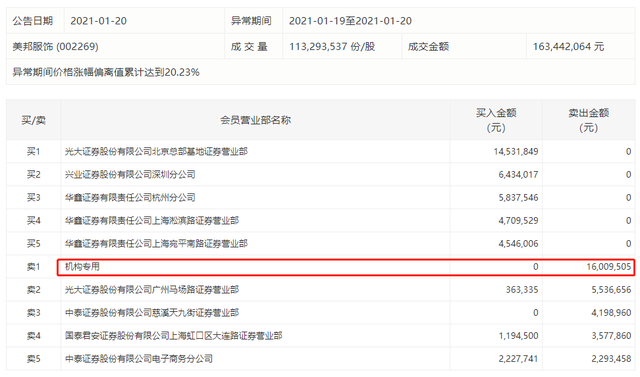Click sell amount 4,198,960
Screen dimensions: 640x377
click(611, 313)
